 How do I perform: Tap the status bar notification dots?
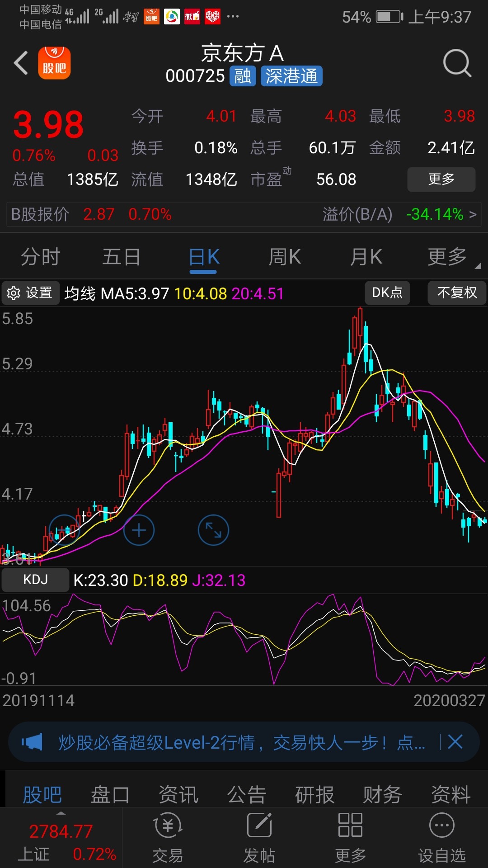pos(233,17)
